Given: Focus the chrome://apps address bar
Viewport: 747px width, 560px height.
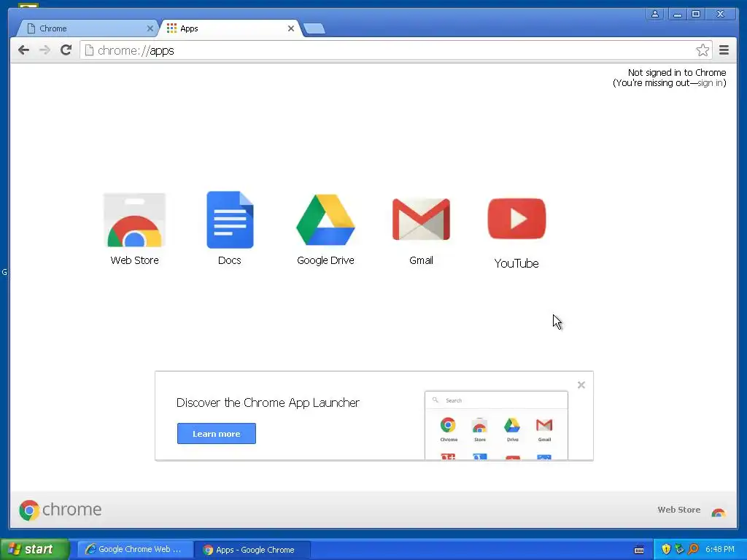Looking at the screenshot, I should [395, 50].
